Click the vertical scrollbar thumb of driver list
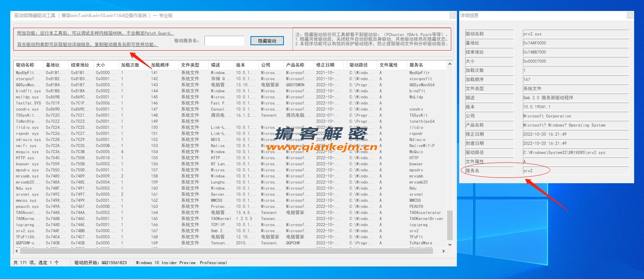The image size is (644, 279). (450, 225)
